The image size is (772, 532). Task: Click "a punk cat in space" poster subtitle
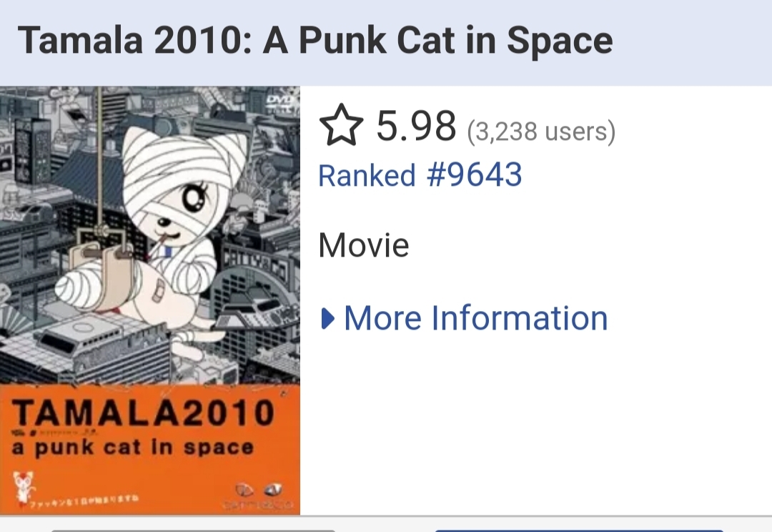point(133,448)
